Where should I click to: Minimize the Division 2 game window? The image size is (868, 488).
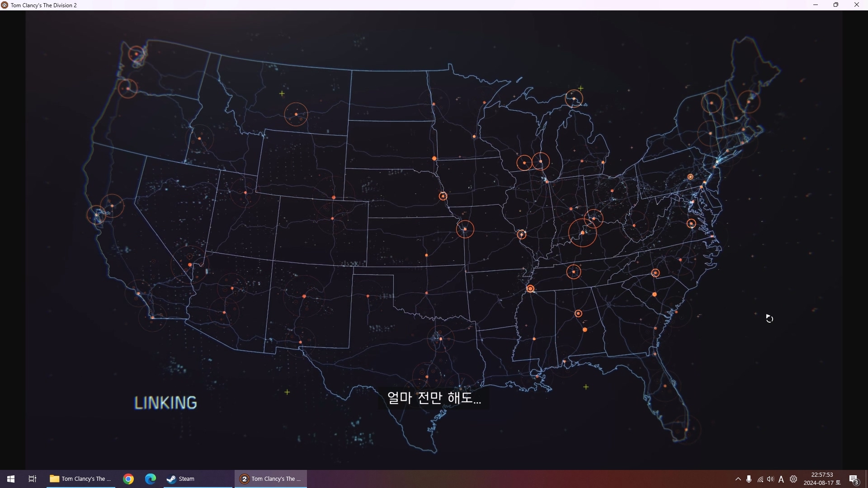click(816, 5)
